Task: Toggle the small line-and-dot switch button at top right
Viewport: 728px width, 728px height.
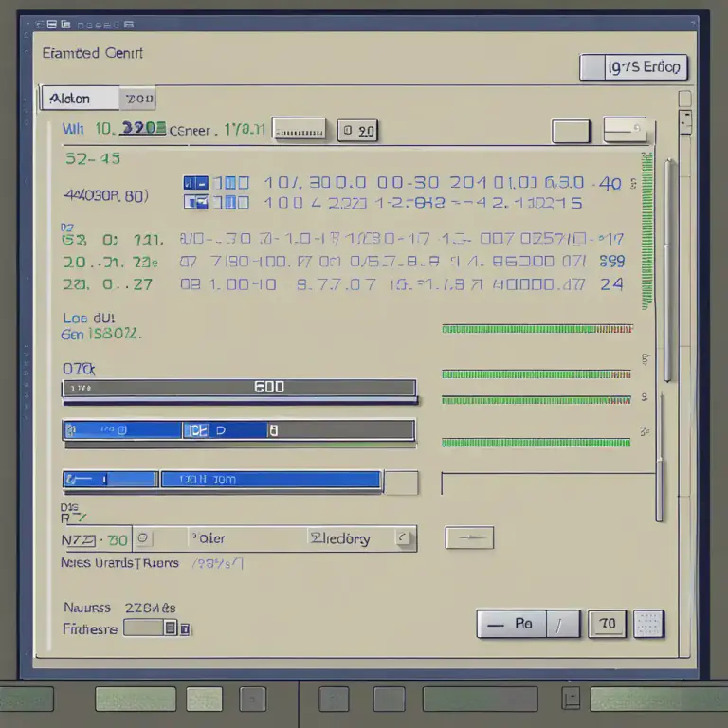Action: pos(625,129)
